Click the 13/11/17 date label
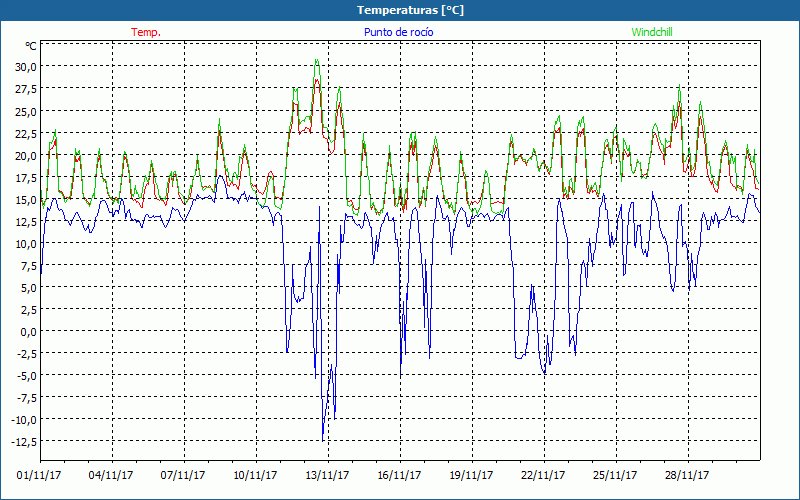This screenshot has height=500, width=800. [327, 476]
